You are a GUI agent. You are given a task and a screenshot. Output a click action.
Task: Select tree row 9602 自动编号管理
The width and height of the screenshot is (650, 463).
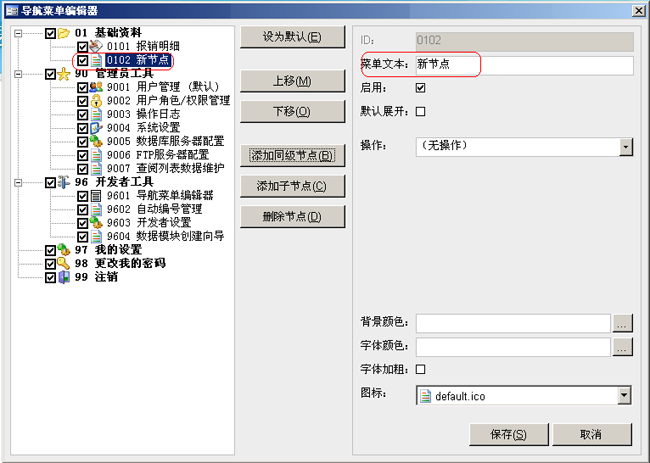155,209
